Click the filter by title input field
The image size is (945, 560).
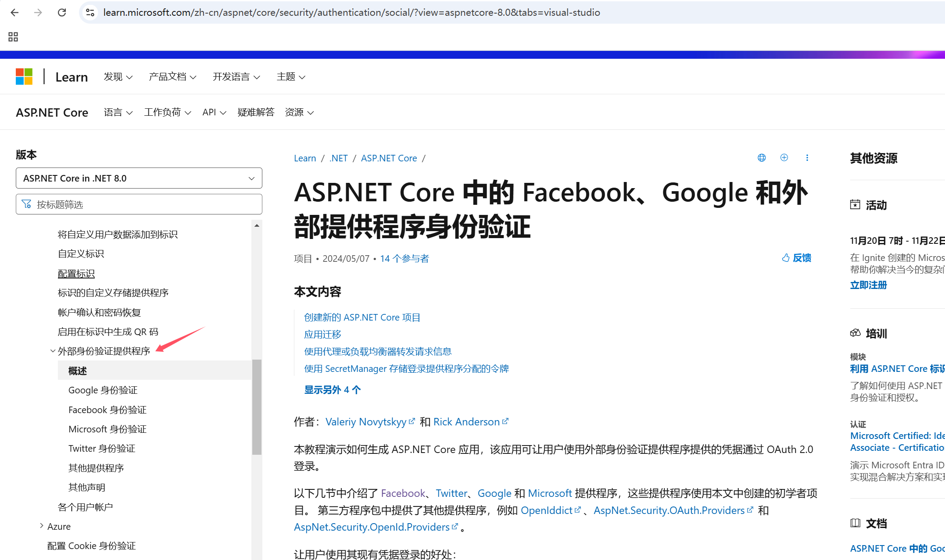139,204
